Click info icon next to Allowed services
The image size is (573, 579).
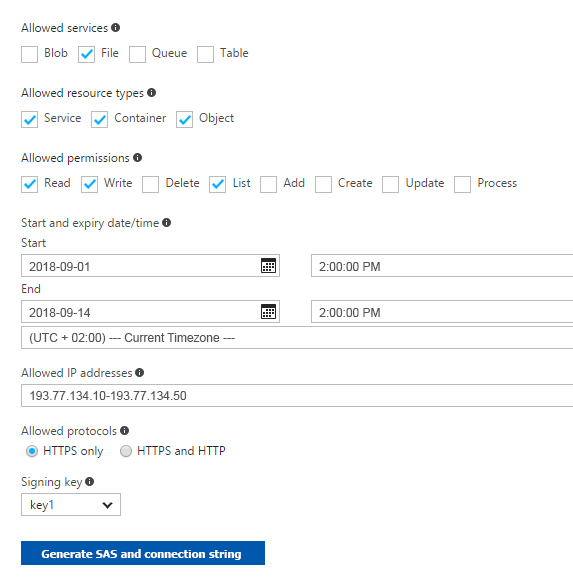tap(116, 28)
